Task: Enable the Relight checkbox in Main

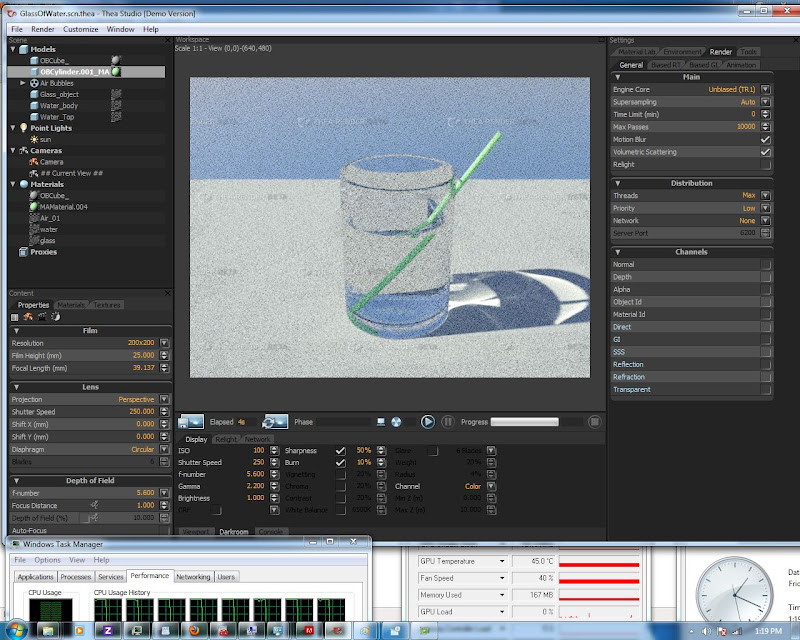Action: 765,165
